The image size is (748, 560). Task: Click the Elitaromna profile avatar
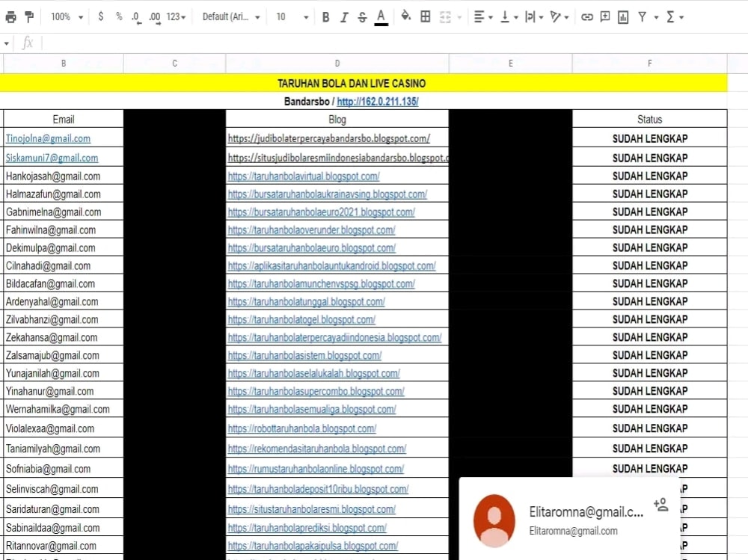494,521
